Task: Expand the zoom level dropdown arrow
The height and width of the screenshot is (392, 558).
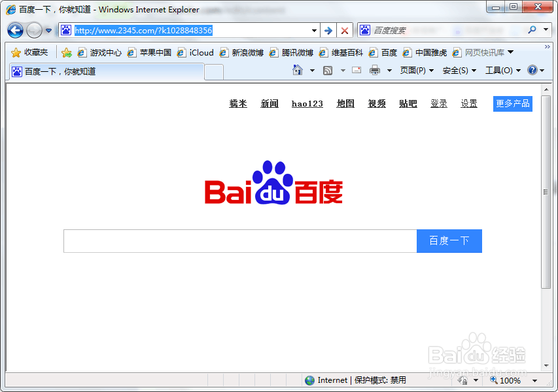Action: pyautogui.click(x=534, y=381)
